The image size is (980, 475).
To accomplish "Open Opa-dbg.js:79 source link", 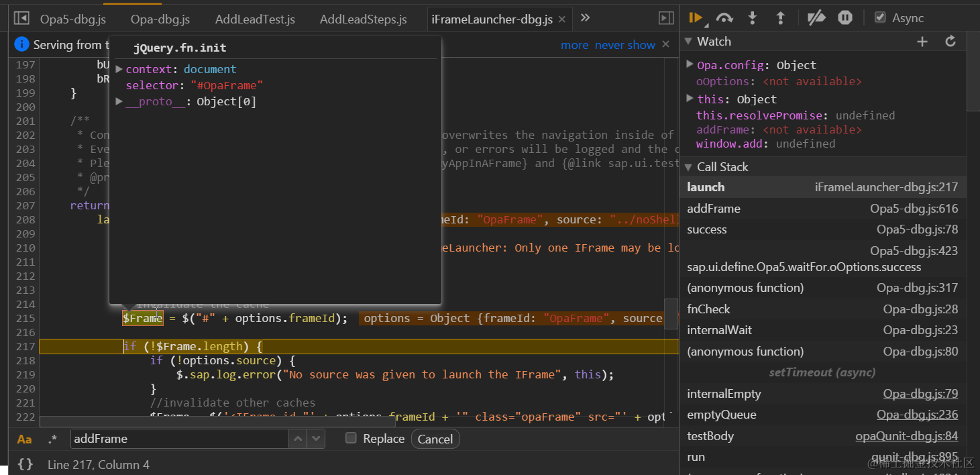I will [x=920, y=394].
